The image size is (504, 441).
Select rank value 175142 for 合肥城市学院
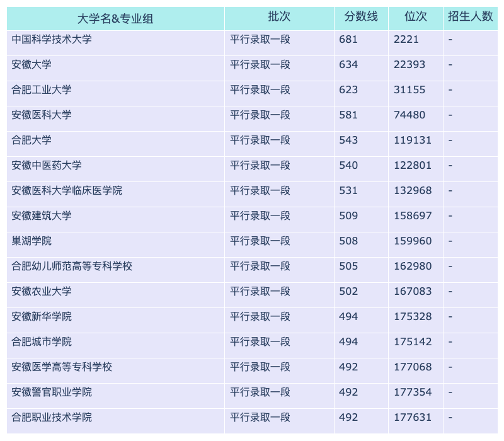click(x=413, y=341)
